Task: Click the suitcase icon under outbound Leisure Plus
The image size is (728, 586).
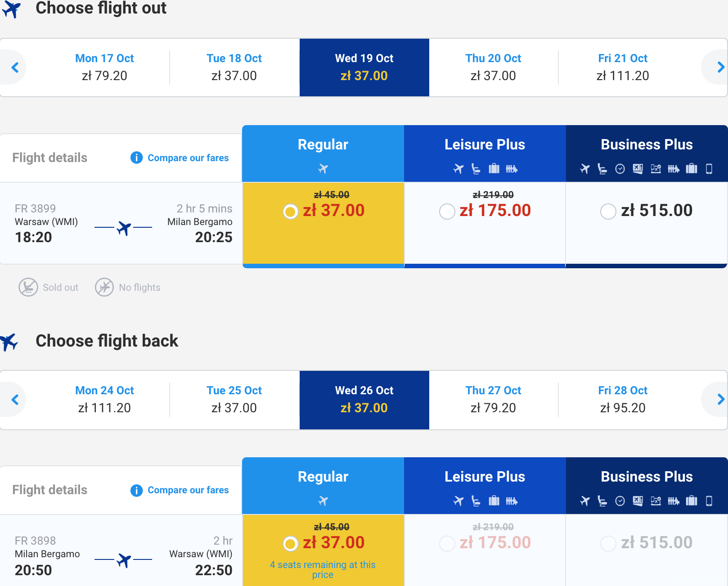Action: [494, 169]
